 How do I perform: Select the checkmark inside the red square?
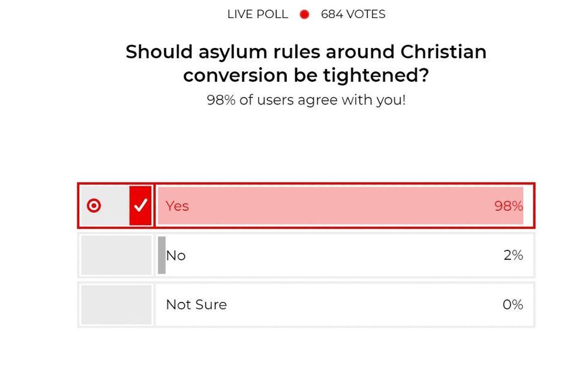point(140,206)
